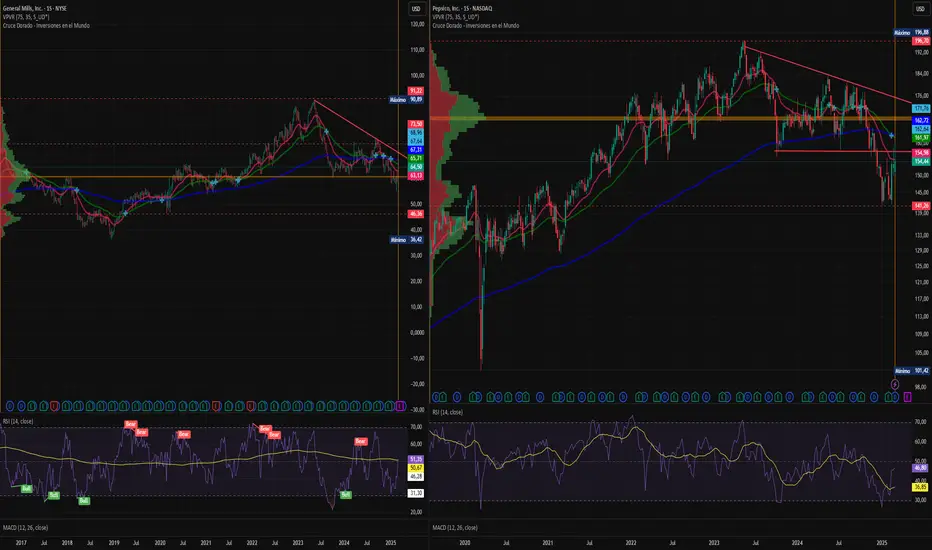This screenshot has height=550, width=932.
Task: Select Cruce Dorado indicator legend on Pepsico chart
Action: (x=476, y=26)
